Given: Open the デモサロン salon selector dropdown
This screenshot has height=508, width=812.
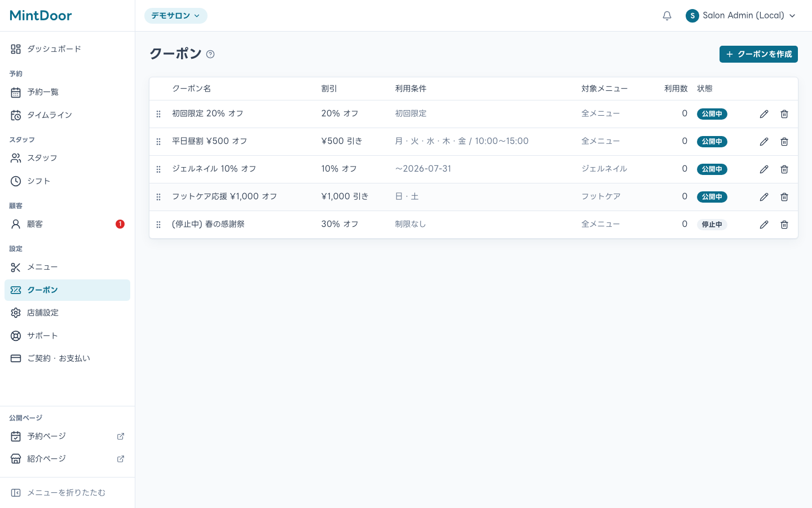Looking at the screenshot, I should tap(176, 16).
